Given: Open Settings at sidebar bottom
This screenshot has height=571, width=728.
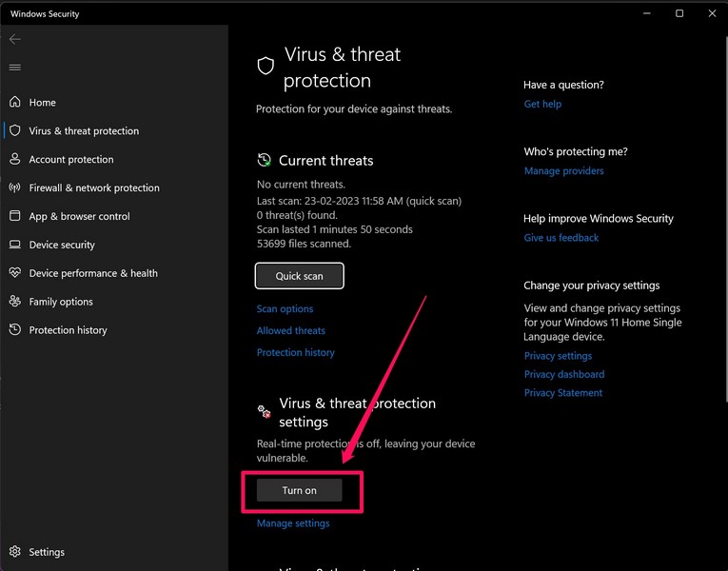Looking at the screenshot, I should coord(46,552).
